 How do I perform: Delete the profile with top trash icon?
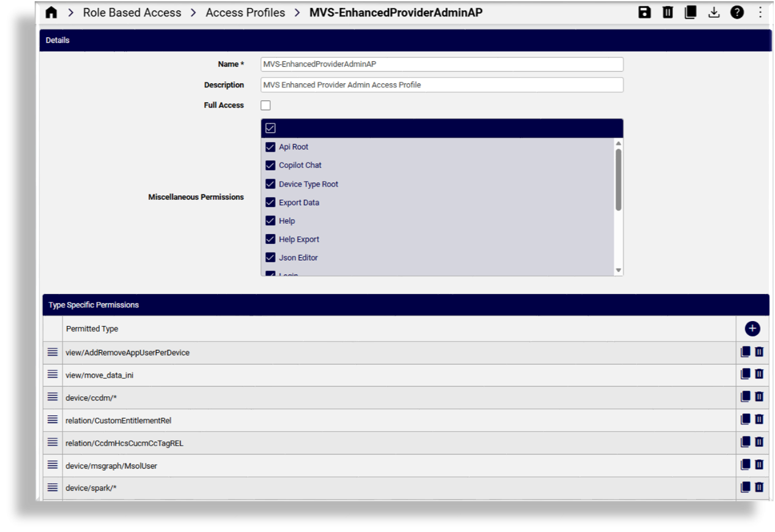point(667,12)
